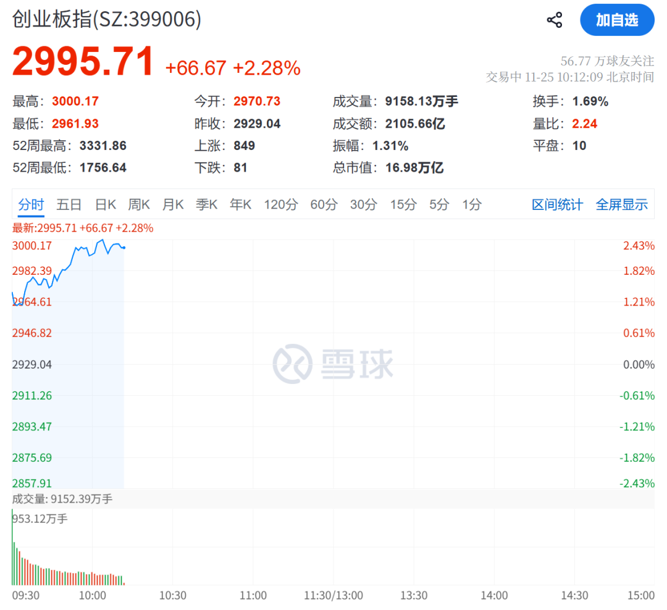Switch to 五日 chart tab
The image size is (667, 610).
pyautogui.click(x=69, y=205)
